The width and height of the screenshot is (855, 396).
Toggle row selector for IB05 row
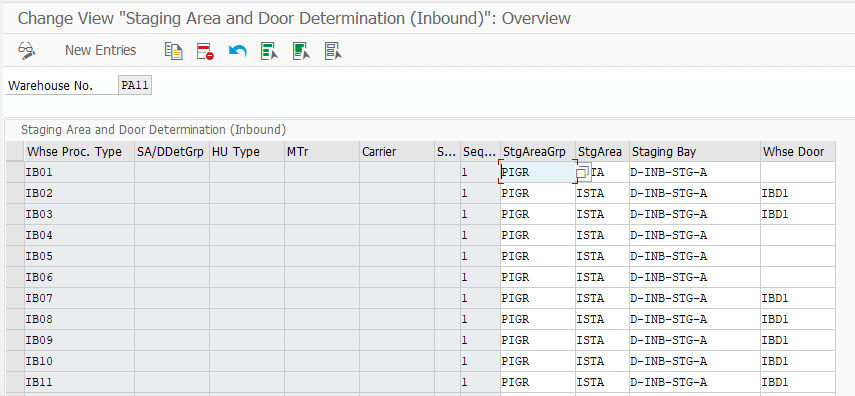pyautogui.click(x=15, y=256)
